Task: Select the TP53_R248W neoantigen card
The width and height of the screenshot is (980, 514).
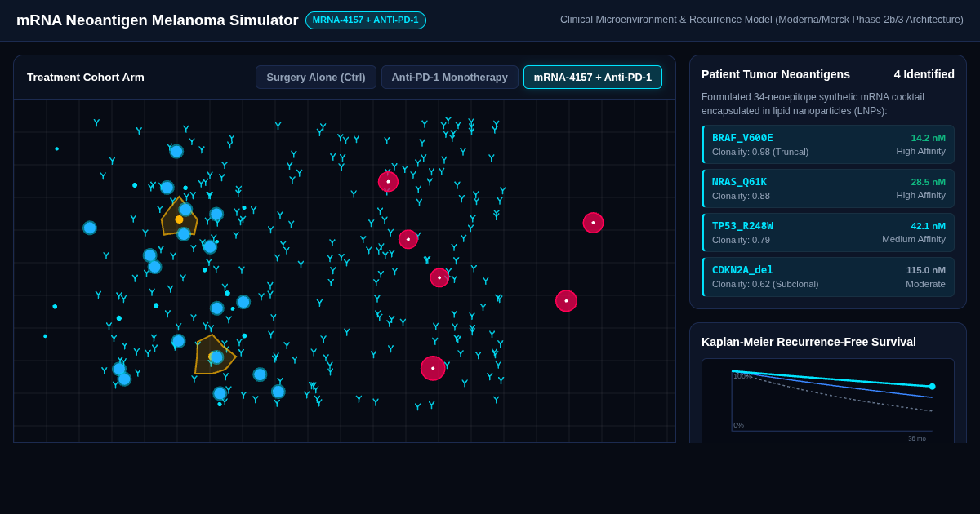Action: (828, 233)
